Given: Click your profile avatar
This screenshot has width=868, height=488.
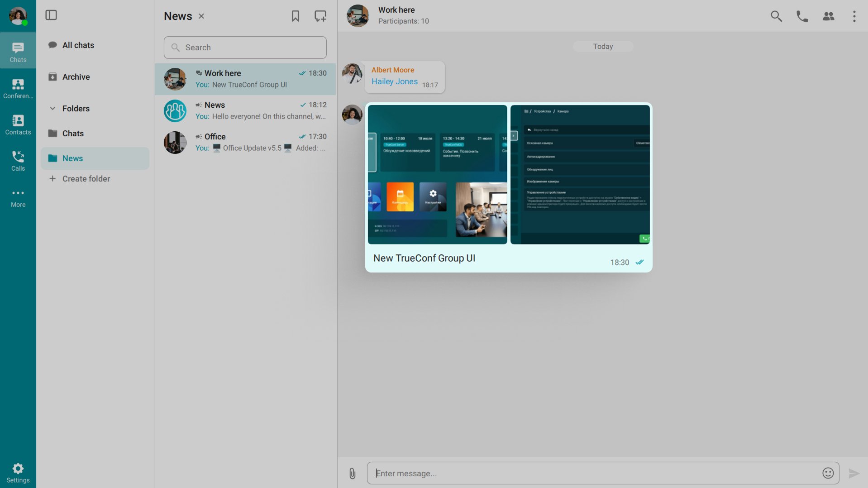Looking at the screenshot, I should coord(18,16).
